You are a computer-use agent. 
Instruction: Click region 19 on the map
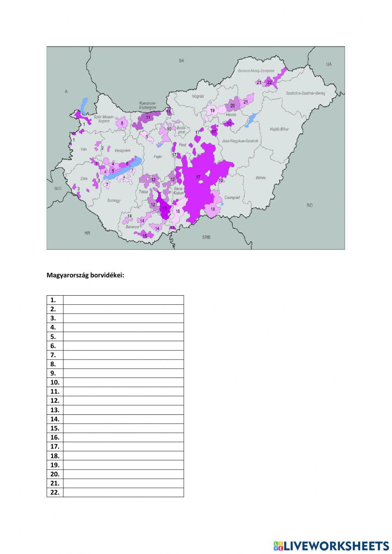coord(212,111)
